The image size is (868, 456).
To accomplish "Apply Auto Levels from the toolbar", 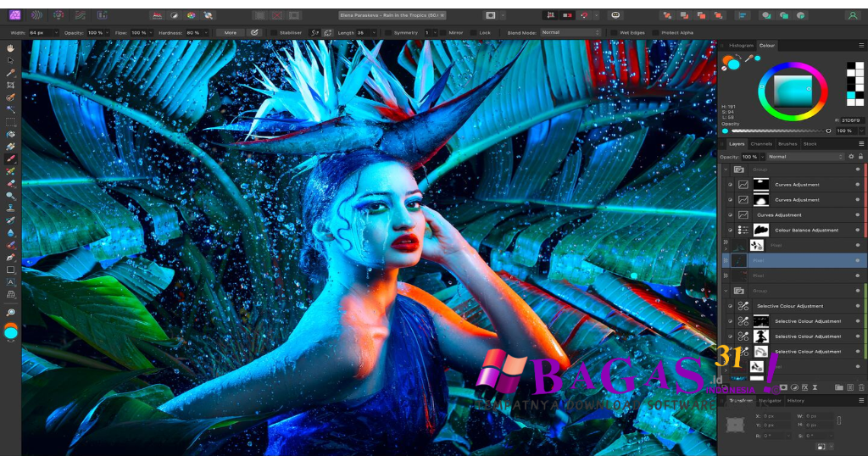I will point(157,15).
